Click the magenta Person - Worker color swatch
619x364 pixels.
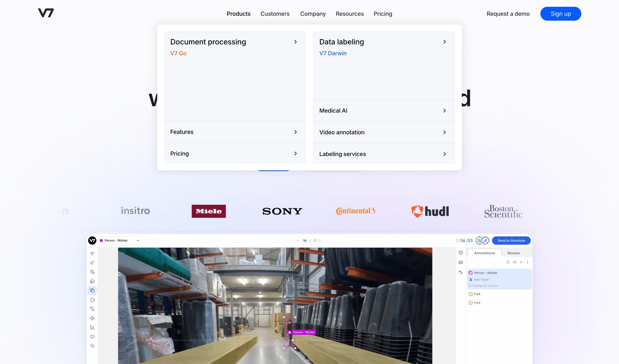tap(101, 240)
